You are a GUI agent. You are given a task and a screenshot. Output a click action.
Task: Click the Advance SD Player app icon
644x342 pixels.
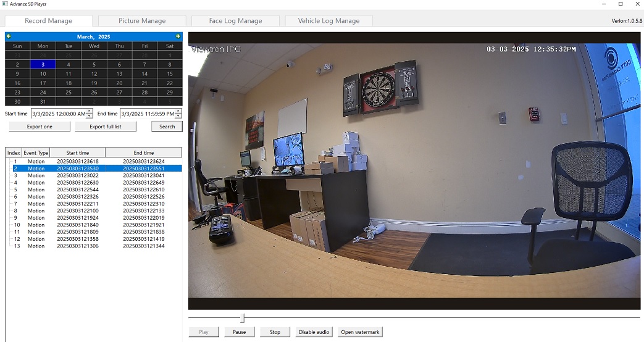[5, 4]
